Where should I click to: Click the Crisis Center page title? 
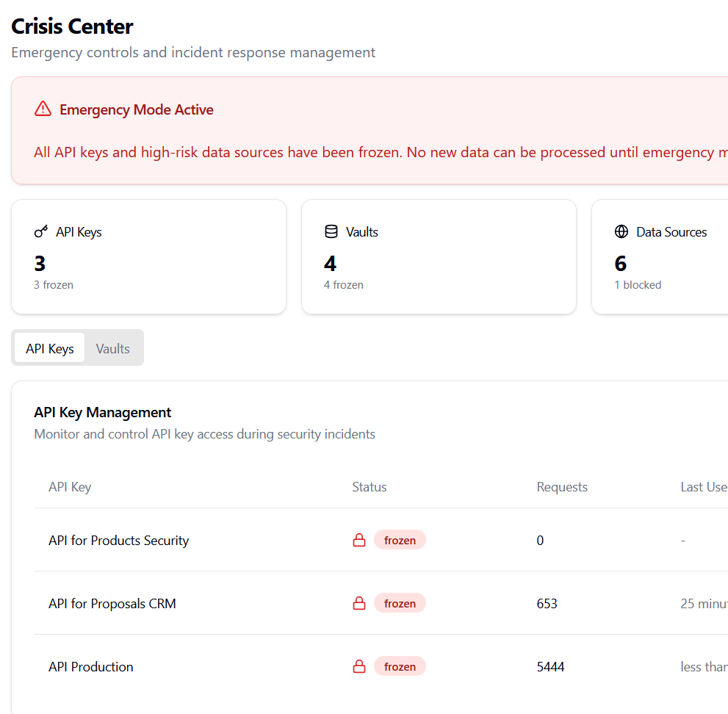pos(72,26)
